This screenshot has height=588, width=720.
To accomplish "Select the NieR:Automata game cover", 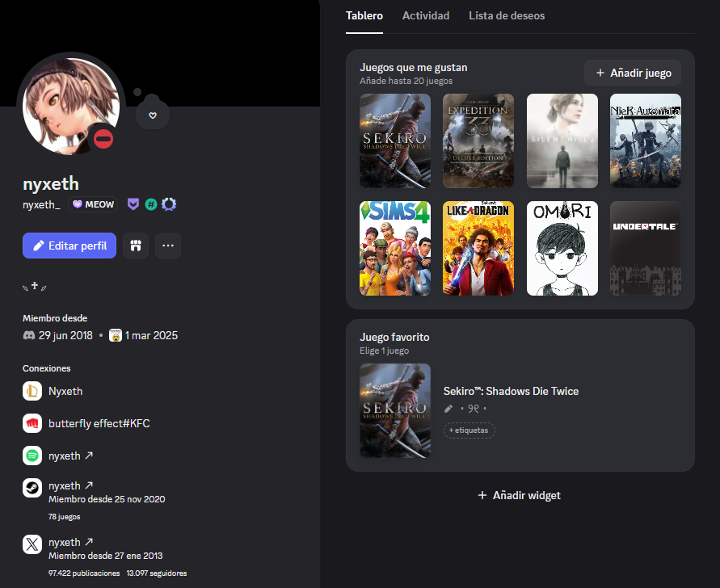I will pyautogui.click(x=645, y=141).
